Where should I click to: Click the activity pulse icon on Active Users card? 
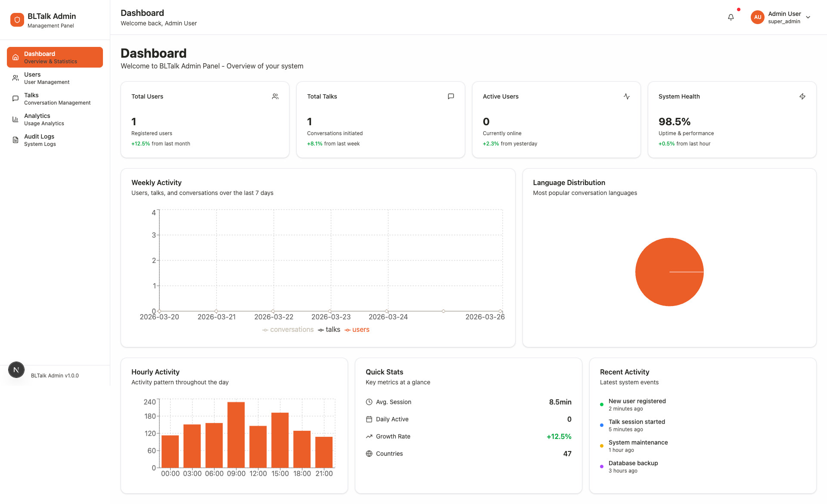(x=627, y=96)
